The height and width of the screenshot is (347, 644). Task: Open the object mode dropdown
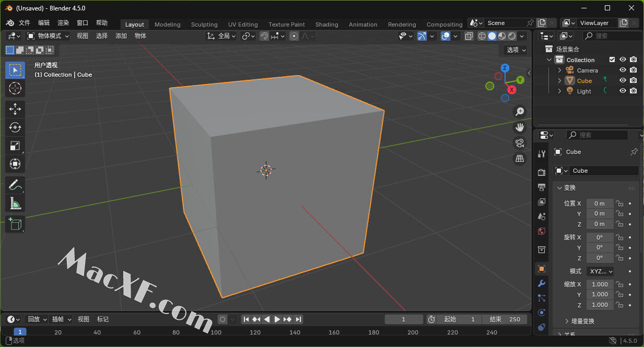point(48,36)
